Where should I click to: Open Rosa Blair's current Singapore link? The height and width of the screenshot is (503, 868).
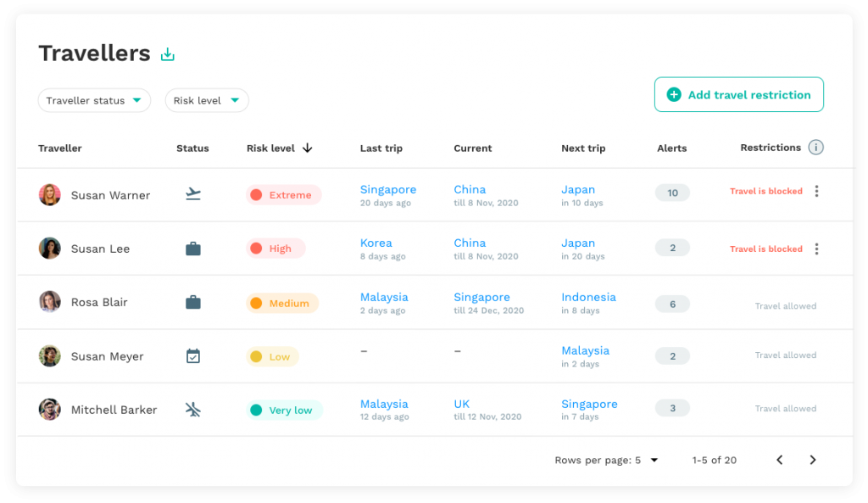point(481,297)
